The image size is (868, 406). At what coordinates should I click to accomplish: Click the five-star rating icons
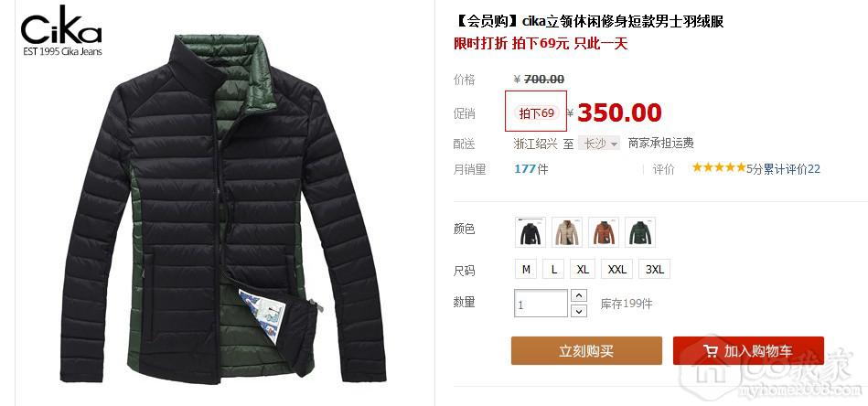click(719, 167)
